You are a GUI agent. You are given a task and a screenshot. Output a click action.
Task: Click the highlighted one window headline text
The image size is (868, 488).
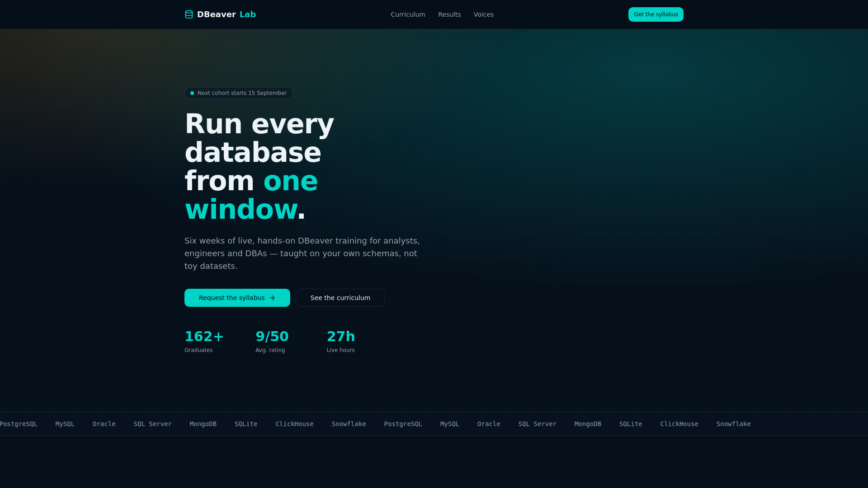click(x=251, y=195)
